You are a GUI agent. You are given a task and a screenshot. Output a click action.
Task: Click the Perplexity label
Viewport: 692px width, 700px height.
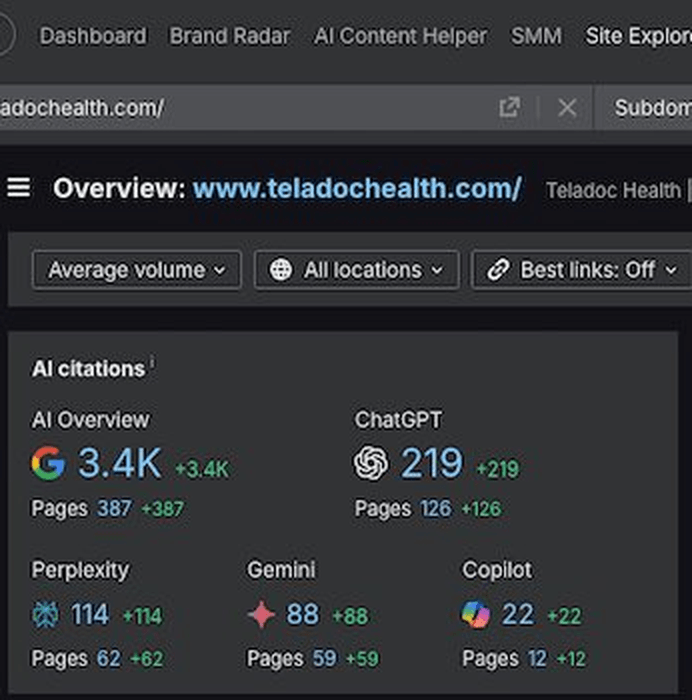(x=80, y=571)
